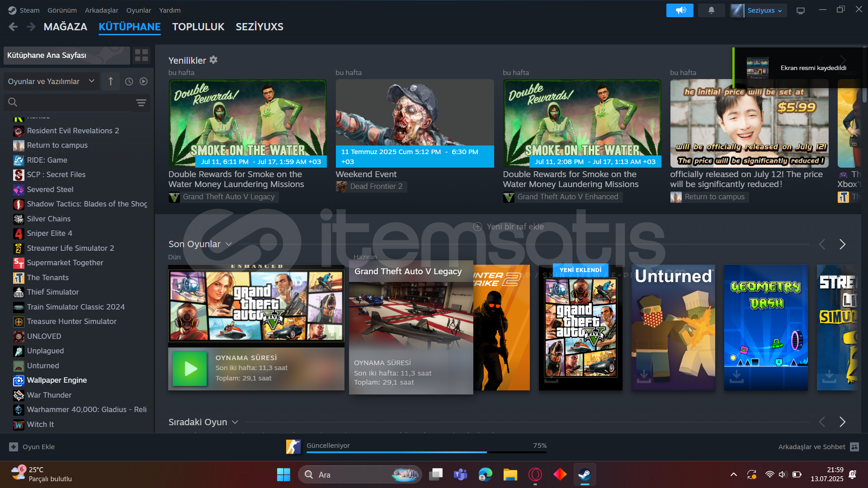Open the Yardım menu
This screenshot has height=488, width=868.
tap(170, 10)
